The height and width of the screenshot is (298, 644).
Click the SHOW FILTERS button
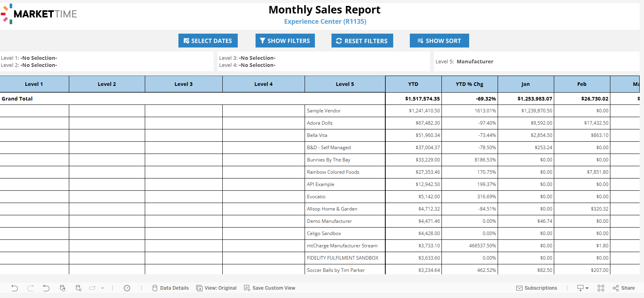[x=285, y=41]
